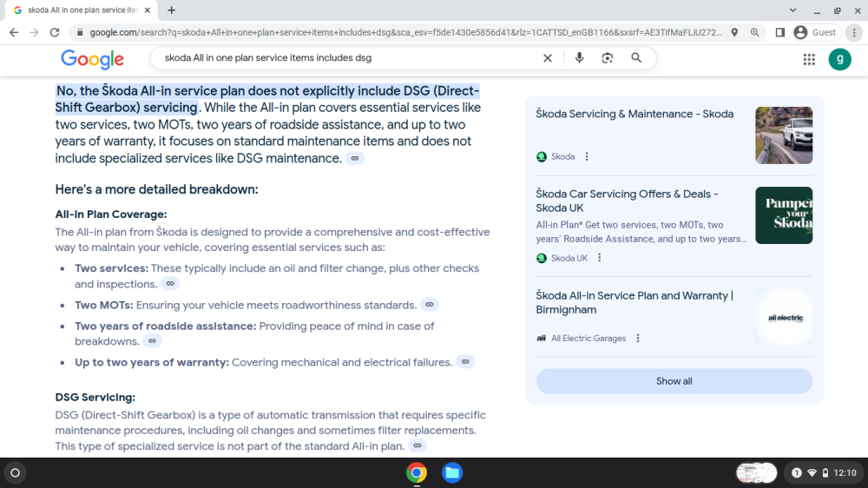868x488 pixels.
Task: Click the browser forward arrow
Action: 35,33
